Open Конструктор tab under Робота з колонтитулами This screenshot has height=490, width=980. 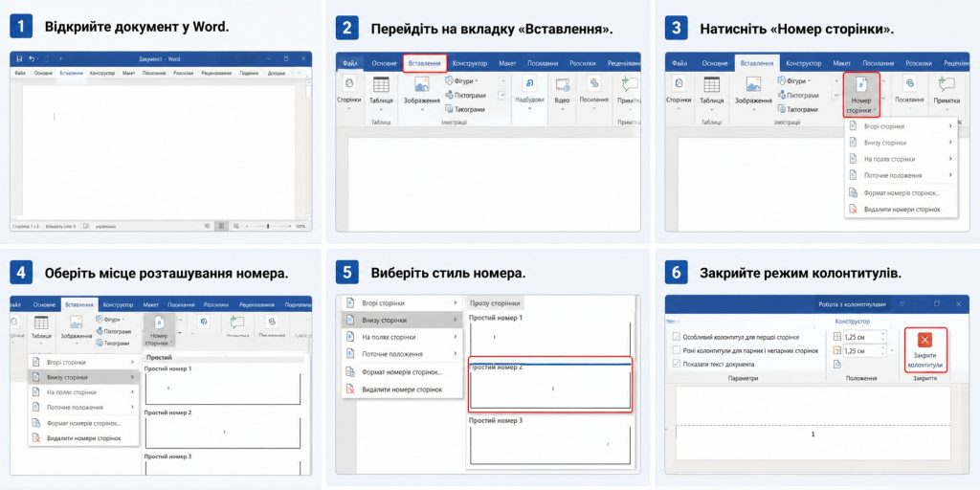(852, 322)
